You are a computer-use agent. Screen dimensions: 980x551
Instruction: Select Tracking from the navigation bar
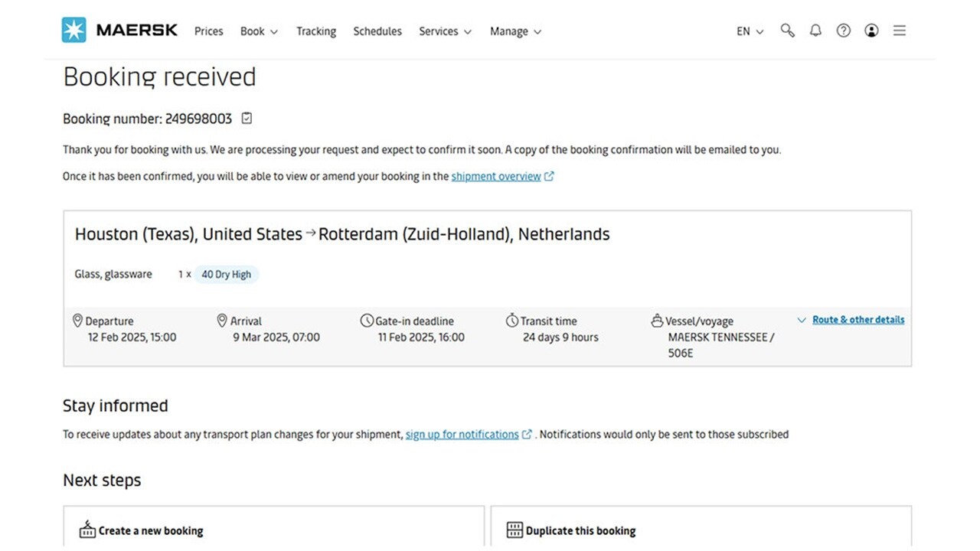pyautogui.click(x=316, y=31)
